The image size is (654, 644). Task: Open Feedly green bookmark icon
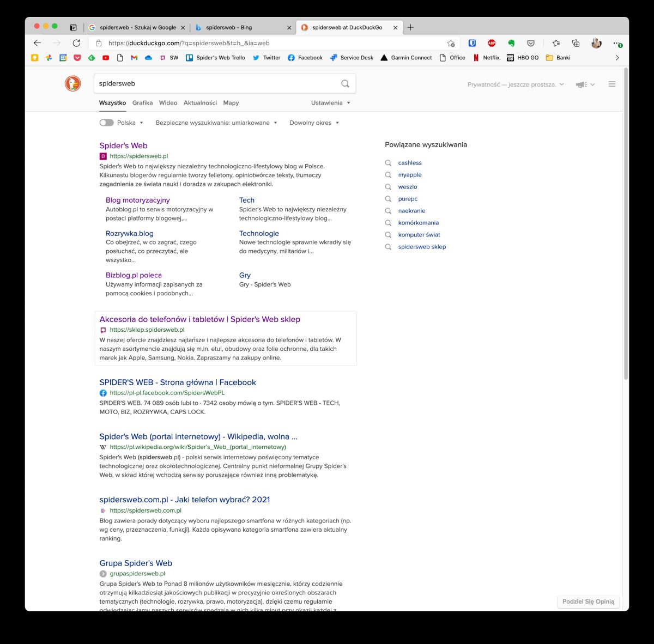(92, 58)
